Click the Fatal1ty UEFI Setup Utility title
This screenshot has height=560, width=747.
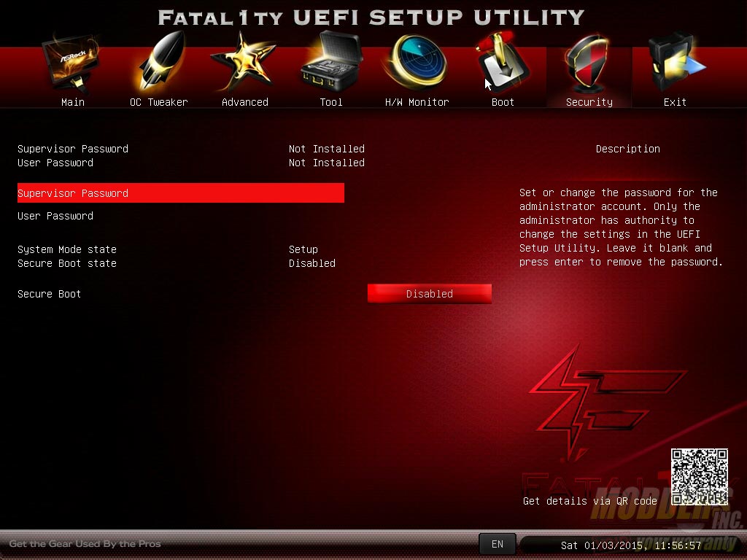point(371,17)
